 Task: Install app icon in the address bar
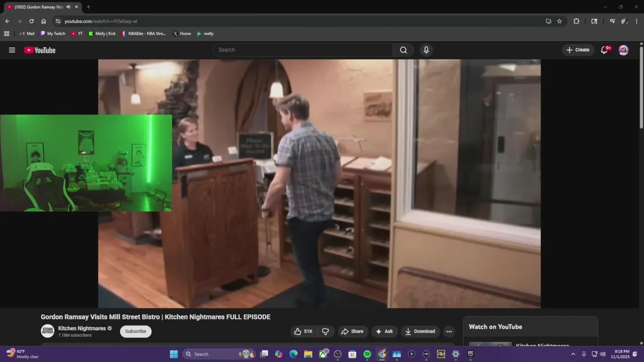click(548, 21)
